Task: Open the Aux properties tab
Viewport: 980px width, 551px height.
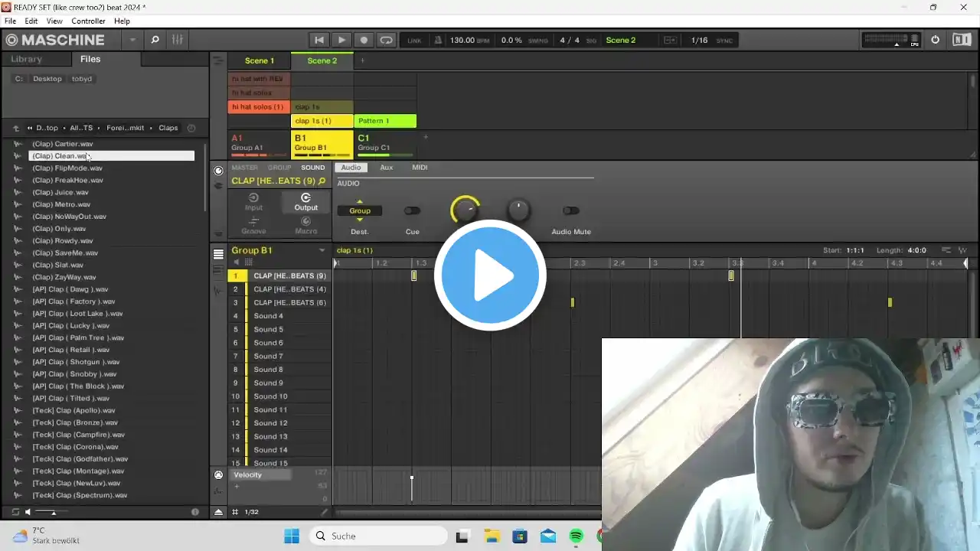Action: 387,168
